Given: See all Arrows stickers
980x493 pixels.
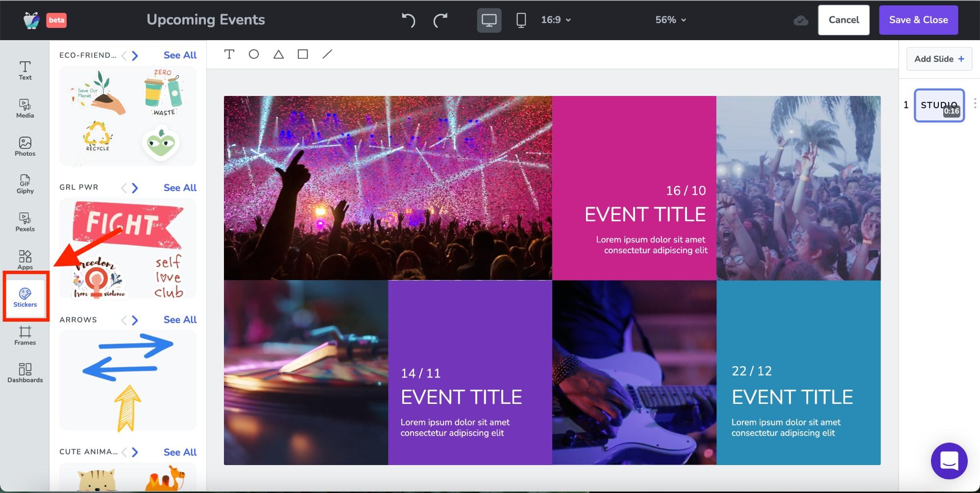Looking at the screenshot, I should point(180,320).
